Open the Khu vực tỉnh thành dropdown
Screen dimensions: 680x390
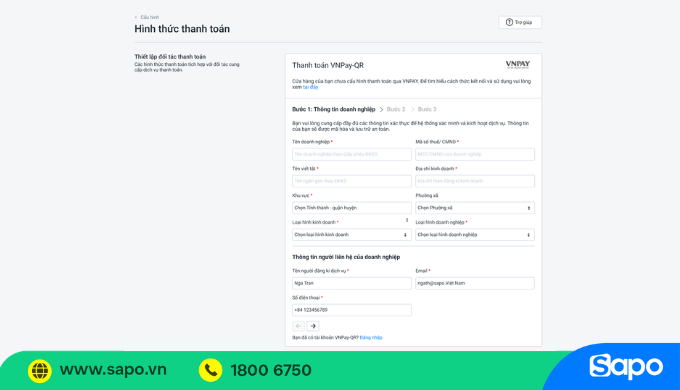pyautogui.click(x=352, y=208)
